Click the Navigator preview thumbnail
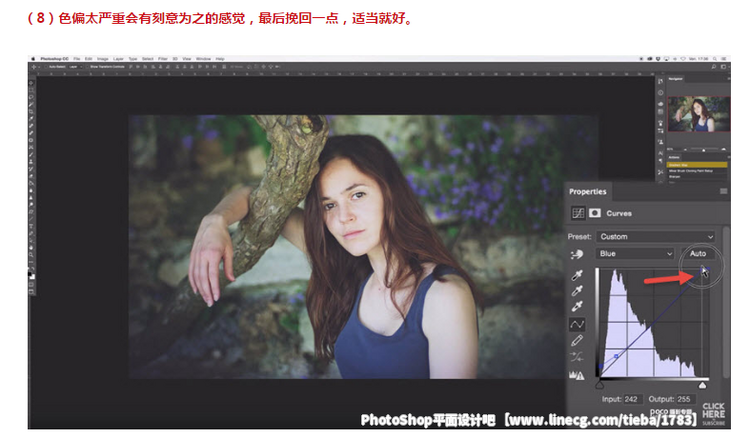The width and height of the screenshot is (750, 438). click(x=699, y=114)
